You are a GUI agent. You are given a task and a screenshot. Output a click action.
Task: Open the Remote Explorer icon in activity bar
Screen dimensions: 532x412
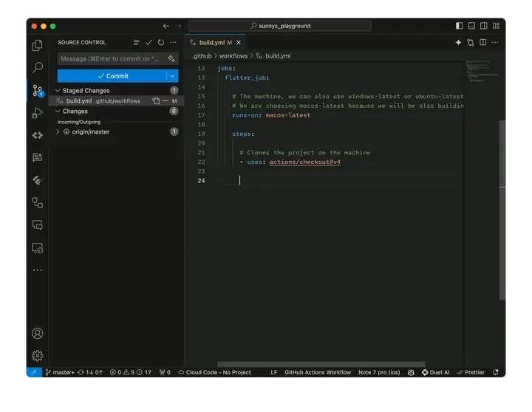pos(38,248)
